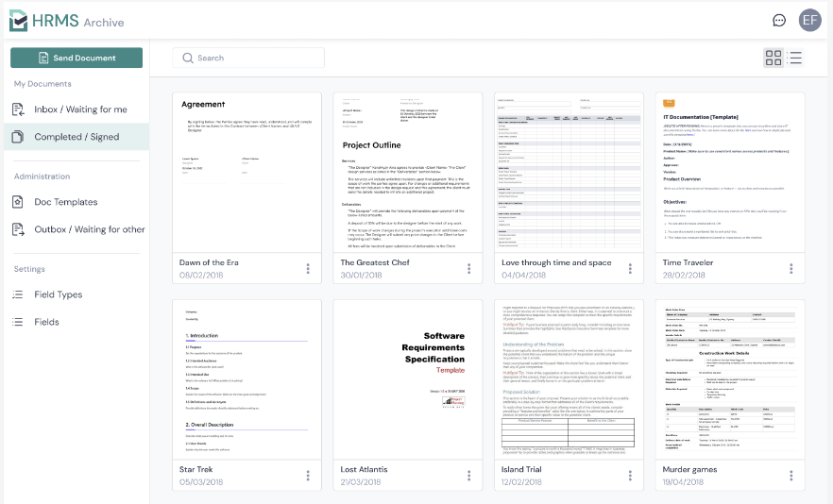833x504 pixels.
Task: Click the date 21/03/2018
Action: coord(361,482)
